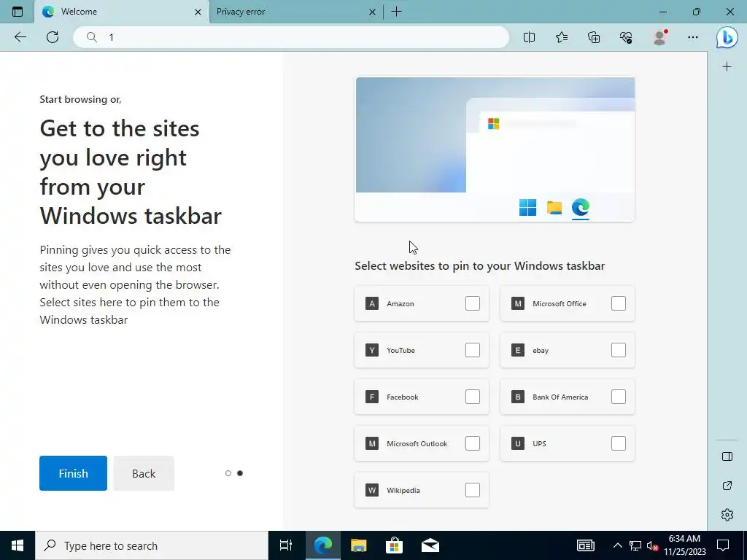Open the taskbar clock and date

click(685, 545)
